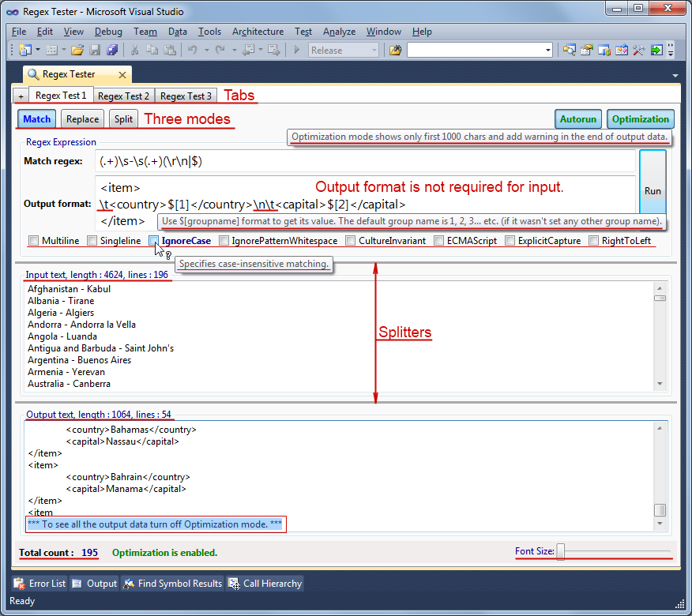Click the input text scrollbar thumb
The image size is (692, 616).
[660, 299]
